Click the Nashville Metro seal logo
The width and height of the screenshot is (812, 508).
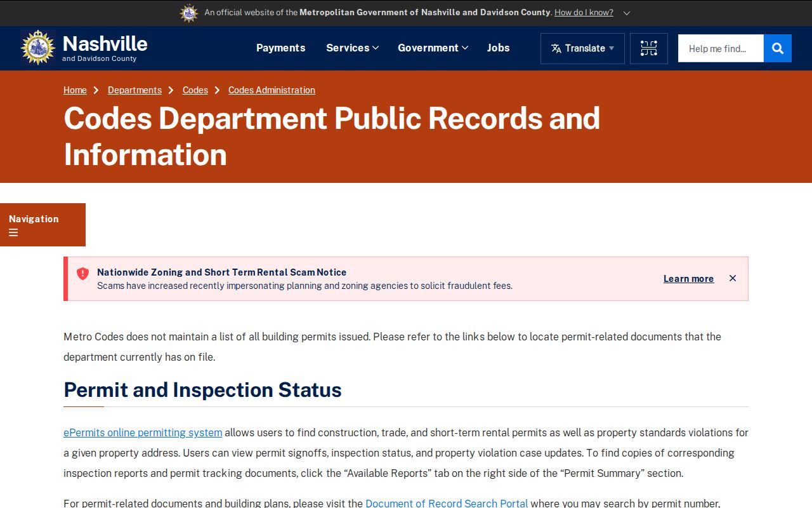(x=38, y=48)
